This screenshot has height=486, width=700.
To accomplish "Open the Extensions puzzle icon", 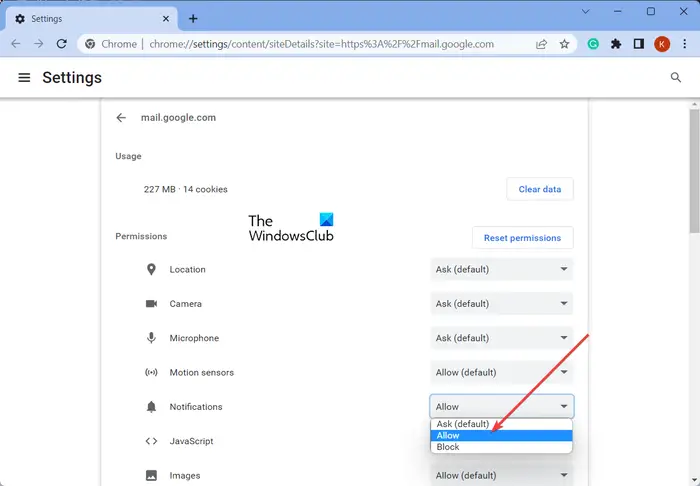I will click(616, 44).
